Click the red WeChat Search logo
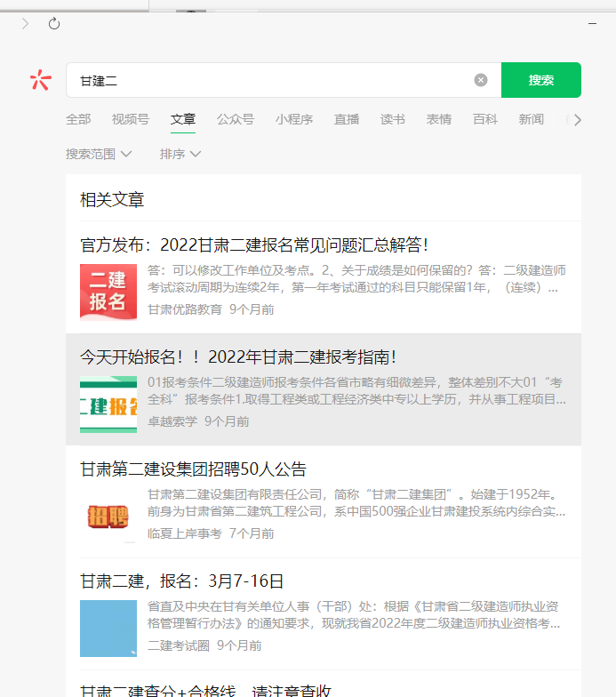616x697 pixels. pyautogui.click(x=41, y=80)
